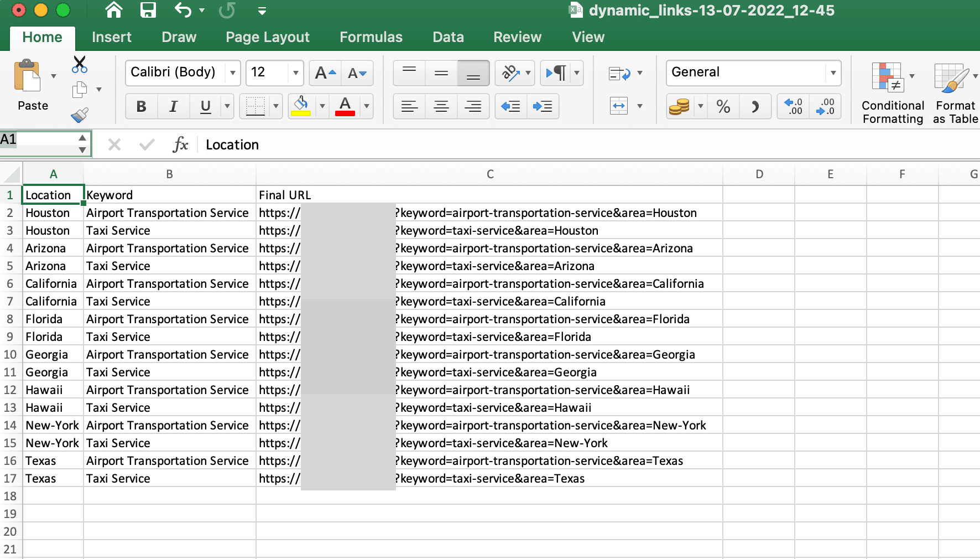
Task: Click the text direction paragraph icon
Action: tap(556, 73)
